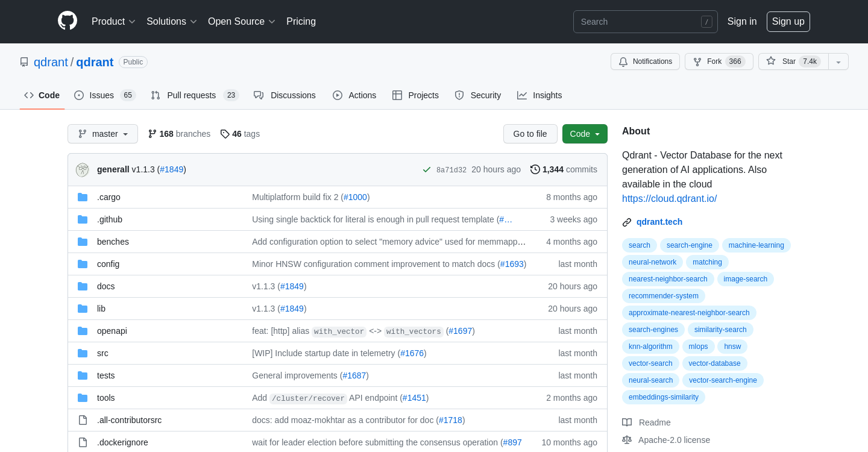Expand the Solutions menu
This screenshot has height=452, width=868.
172,22
